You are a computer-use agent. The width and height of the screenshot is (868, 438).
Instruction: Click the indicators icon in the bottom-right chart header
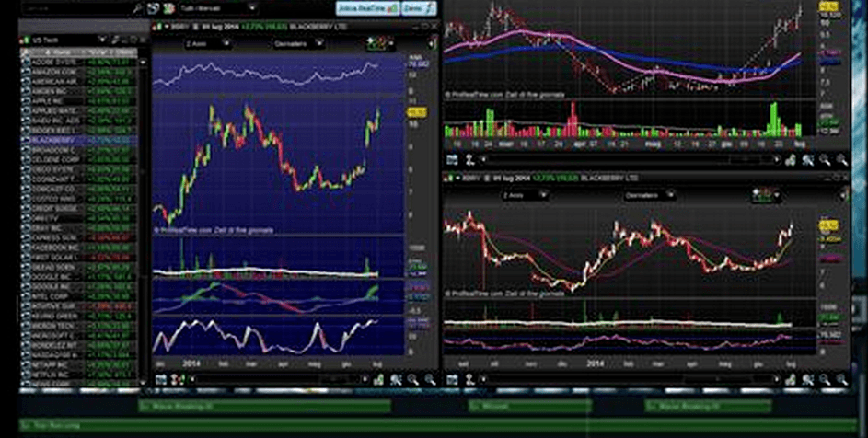tap(768, 195)
